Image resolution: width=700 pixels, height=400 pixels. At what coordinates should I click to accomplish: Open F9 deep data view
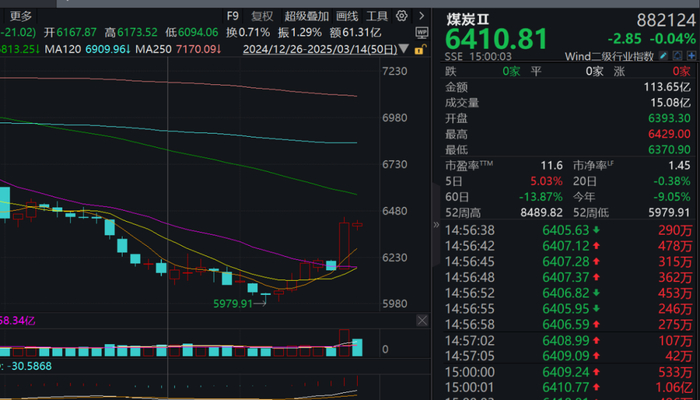[x=233, y=17]
